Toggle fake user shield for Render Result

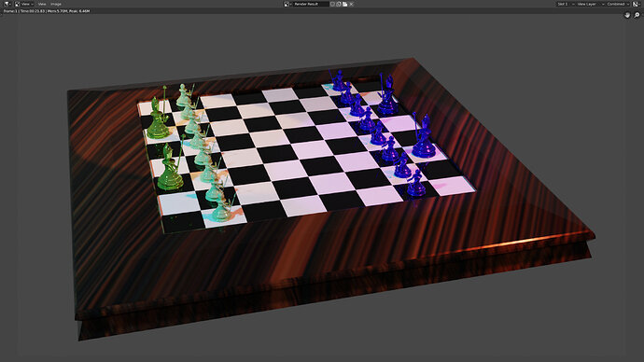click(332, 4)
